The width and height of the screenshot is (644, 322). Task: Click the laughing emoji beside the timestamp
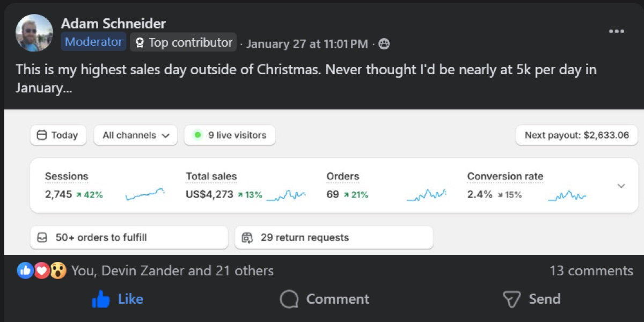coord(384,44)
